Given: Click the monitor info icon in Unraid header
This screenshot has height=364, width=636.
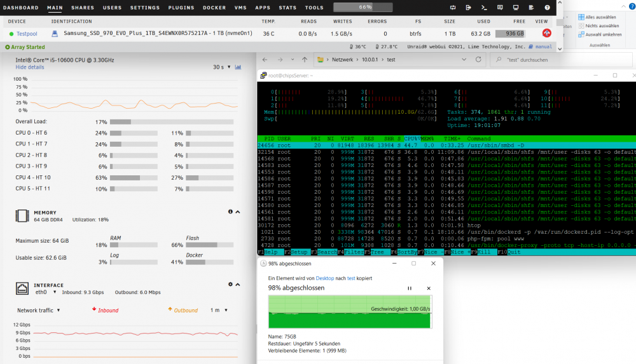Looking at the screenshot, I should coord(516,7).
